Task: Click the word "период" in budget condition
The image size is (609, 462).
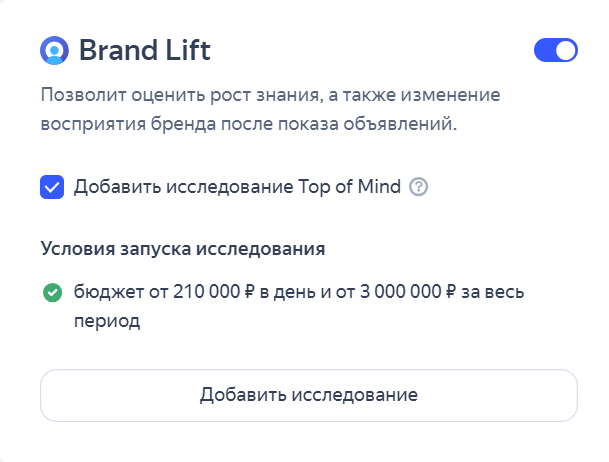Action: pyautogui.click(x=107, y=322)
